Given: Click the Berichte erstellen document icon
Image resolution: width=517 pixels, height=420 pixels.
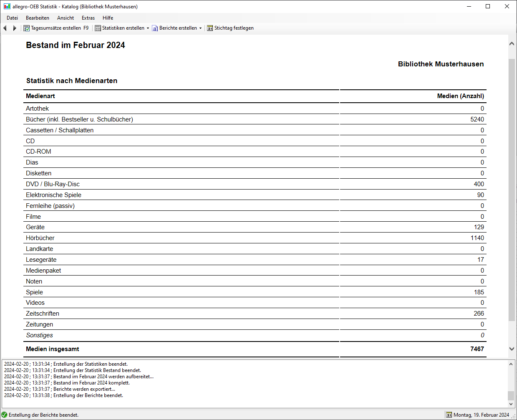Looking at the screenshot, I should coord(155,28).
